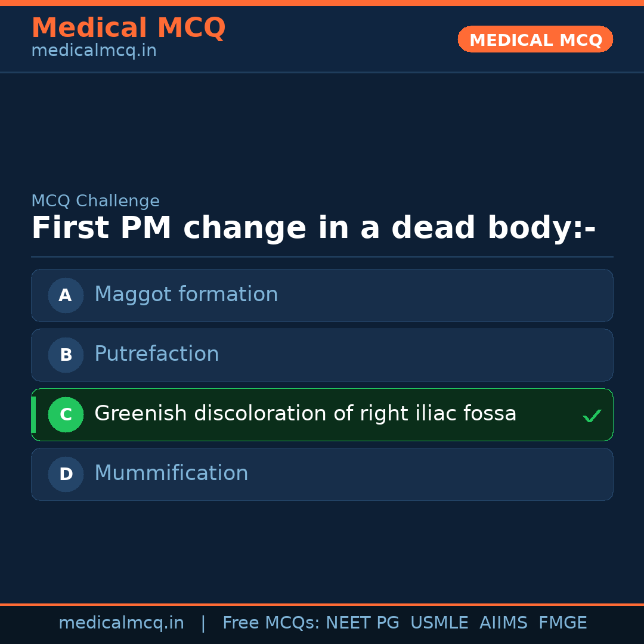This screenshot has height=644, width=644.
Task: Click the letter A option circle
Action: [66, 295]
